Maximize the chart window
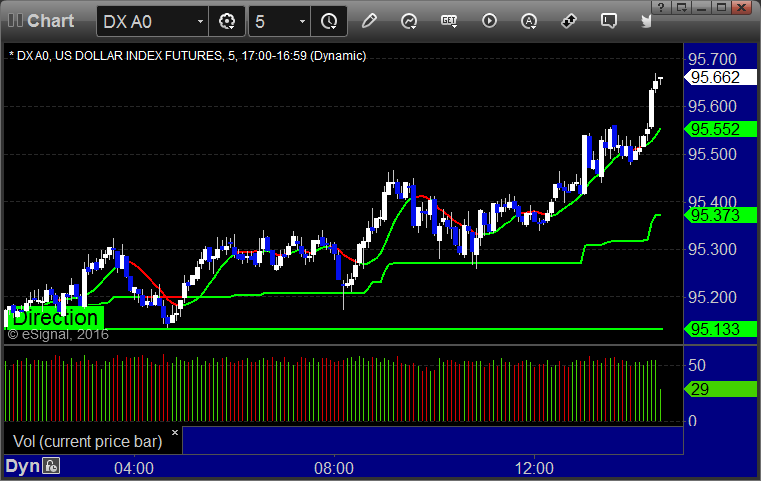The height and width of the screenshot is (481, 761). coord(721,7)
